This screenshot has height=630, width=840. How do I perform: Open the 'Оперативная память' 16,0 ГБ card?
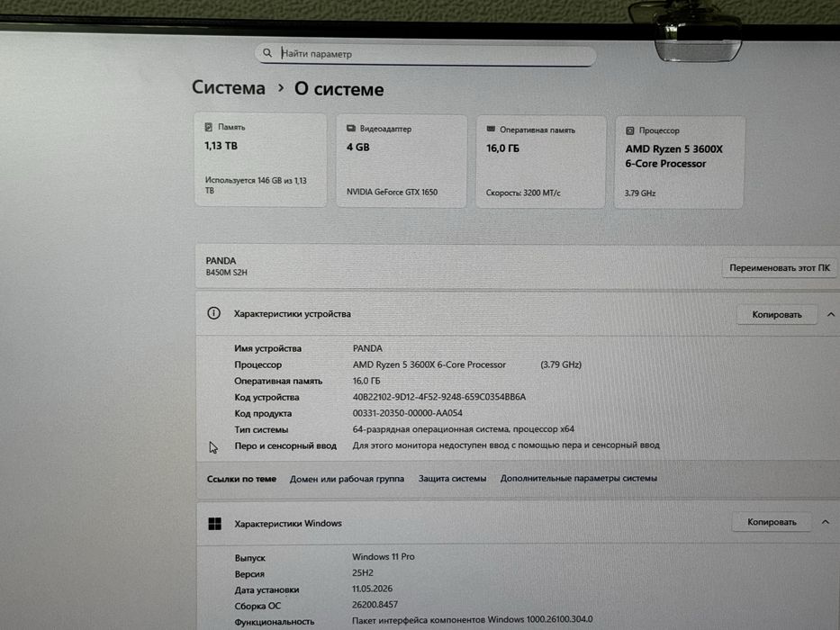540,161
